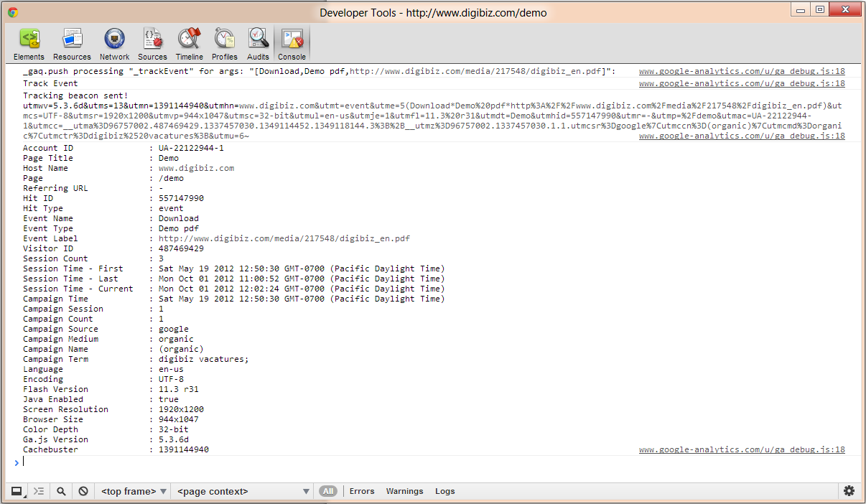This screenshot has width=866, height=504.
Task: Select Account ID value UA-22122944-1
Action: [x=191, y=148]
